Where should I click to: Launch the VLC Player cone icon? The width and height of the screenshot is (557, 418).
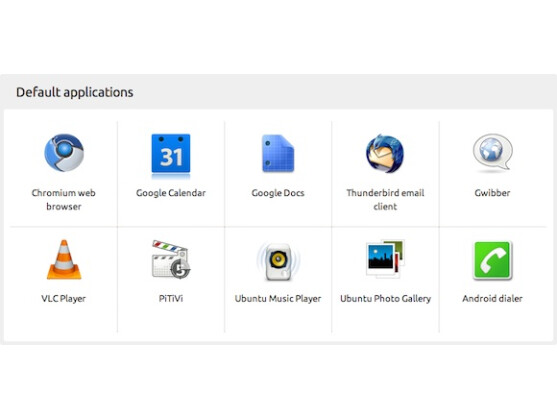coord(64,260)
